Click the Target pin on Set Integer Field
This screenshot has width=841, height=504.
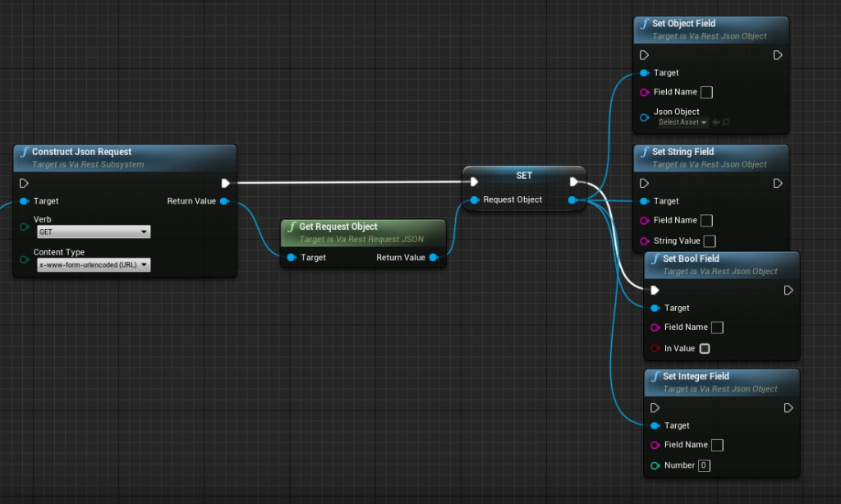pos(655,426)
